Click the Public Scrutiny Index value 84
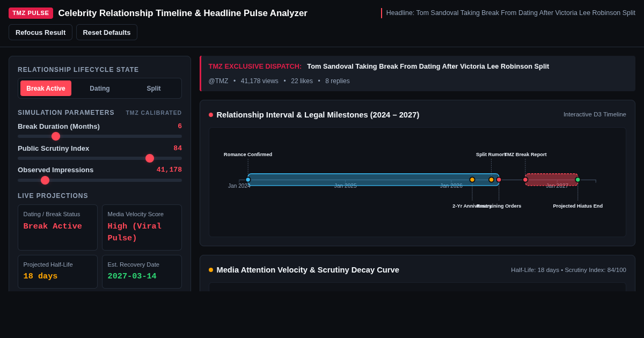 pyautogui.click(x=178, y=149)
